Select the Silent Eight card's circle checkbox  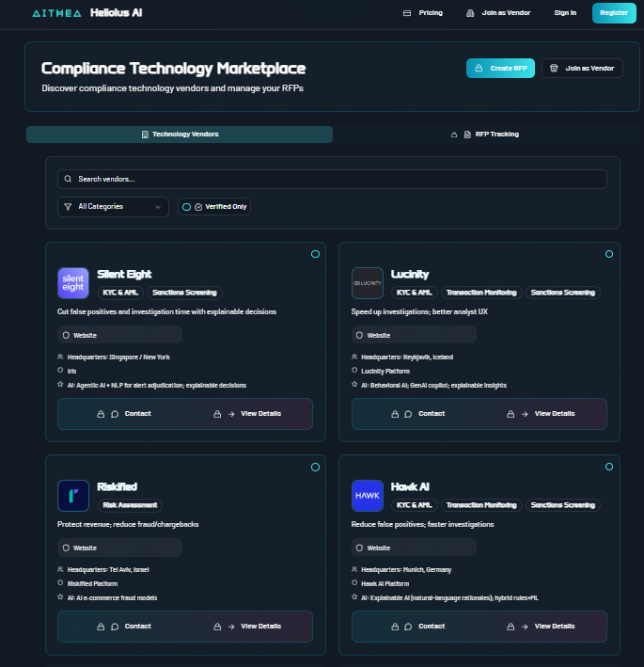click(315, 254)
